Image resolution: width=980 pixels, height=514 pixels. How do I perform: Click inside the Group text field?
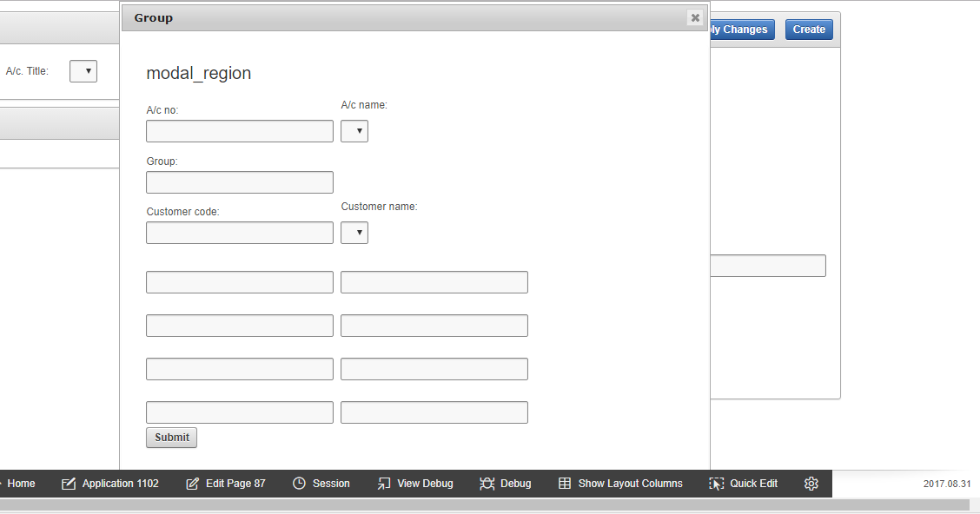pyautogui.click(x=239, y=181)
